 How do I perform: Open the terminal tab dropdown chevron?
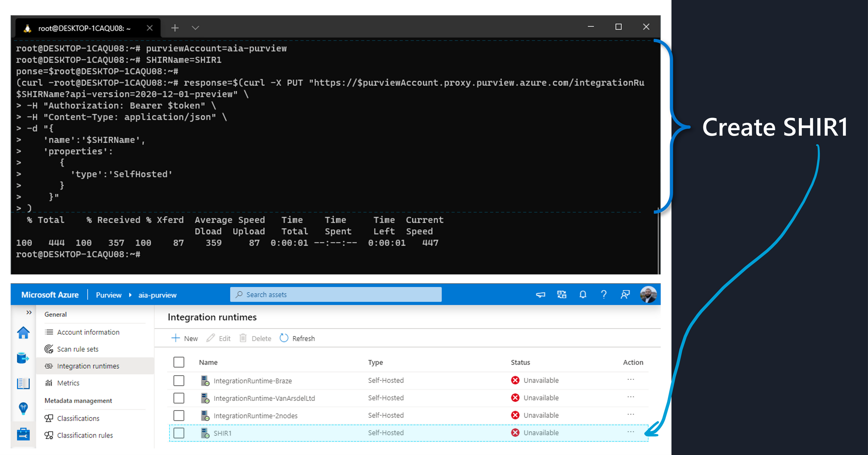pyautogui.click(x=195, y=28)
